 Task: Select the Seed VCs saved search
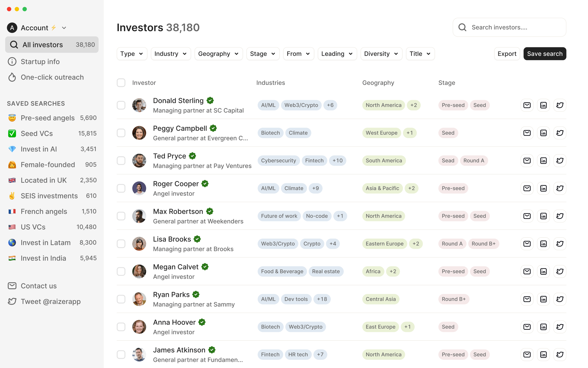pos(37,133)
